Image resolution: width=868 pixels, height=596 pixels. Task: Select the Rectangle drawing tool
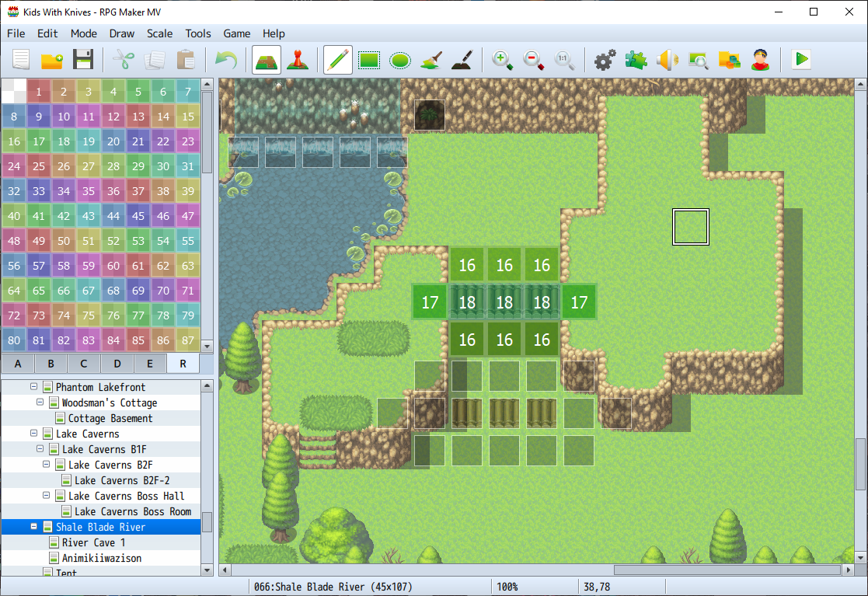[369, 60]
